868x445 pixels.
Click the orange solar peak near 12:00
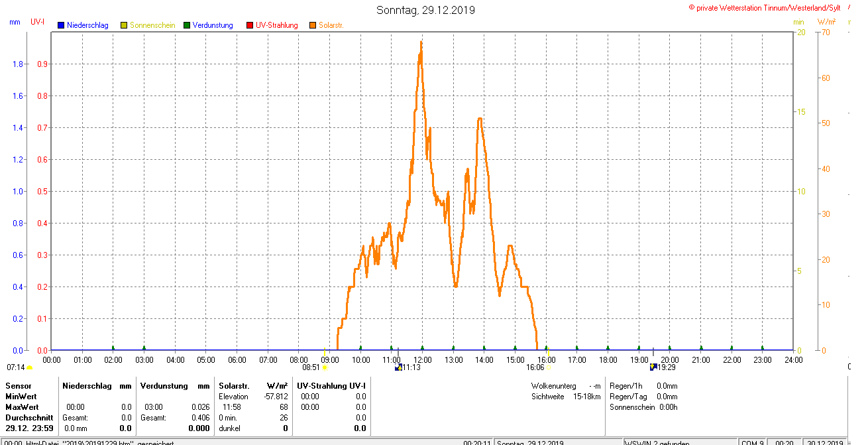pyautogui.click(x=421, y=42)
